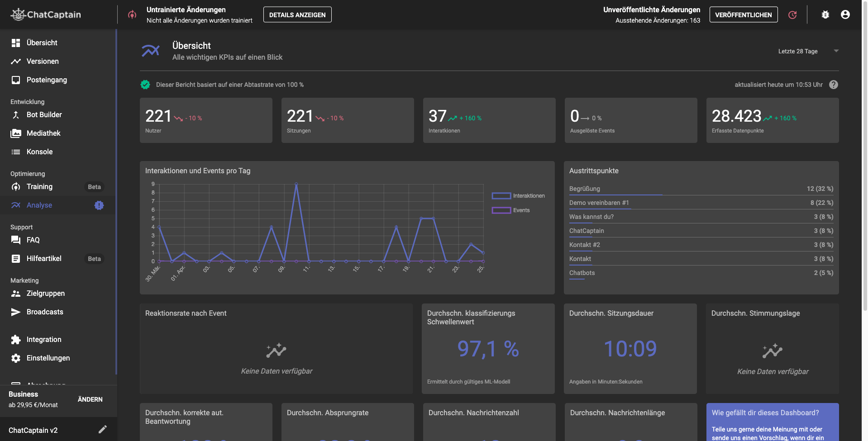Open the user account profile icon
Screen dimensions: 868x441
pos(845,14)
